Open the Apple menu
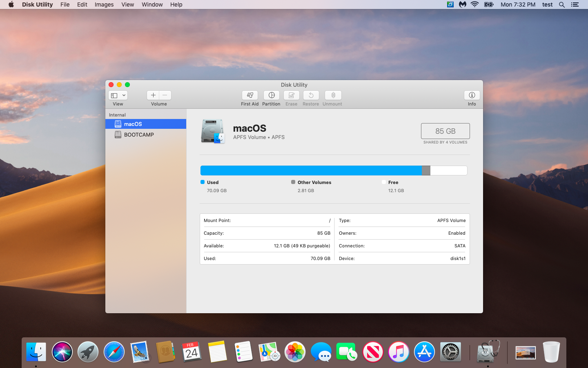This screenshot has height=368, width=588. pyautogui.click(x=11, y=4)
